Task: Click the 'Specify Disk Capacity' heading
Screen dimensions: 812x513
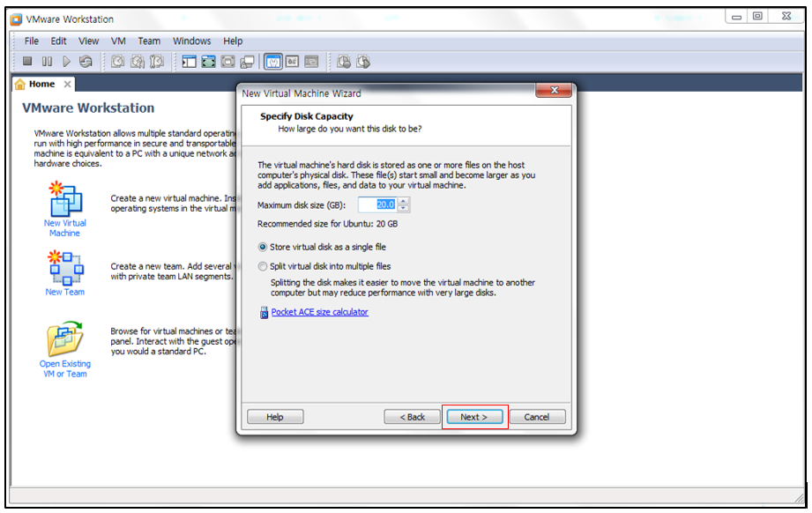Action: point(307,116)
